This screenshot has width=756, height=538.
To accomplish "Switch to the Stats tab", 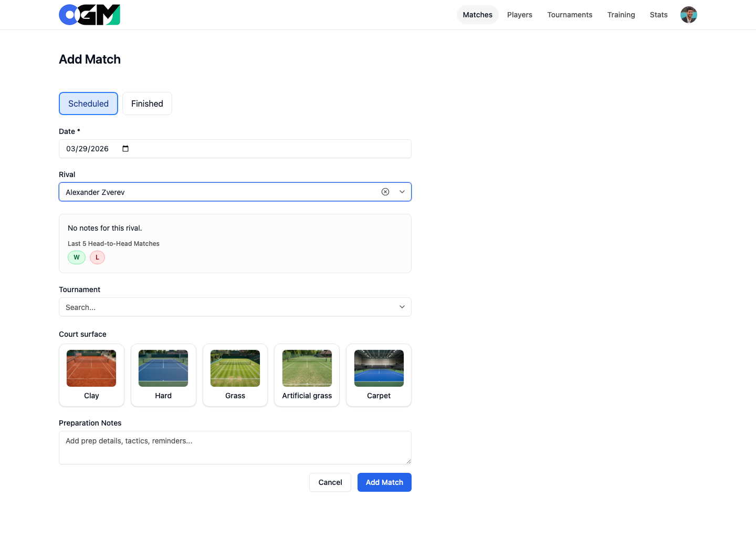I will 659,15.
